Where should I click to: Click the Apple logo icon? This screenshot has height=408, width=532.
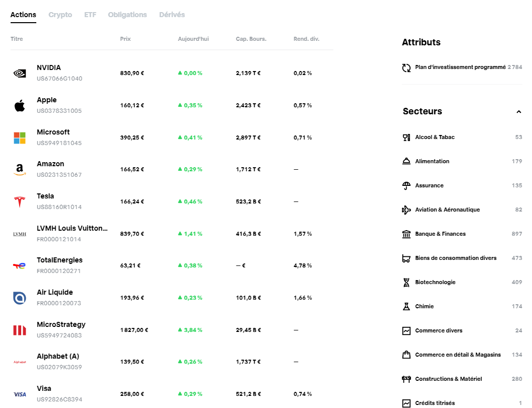click(20, 105)
